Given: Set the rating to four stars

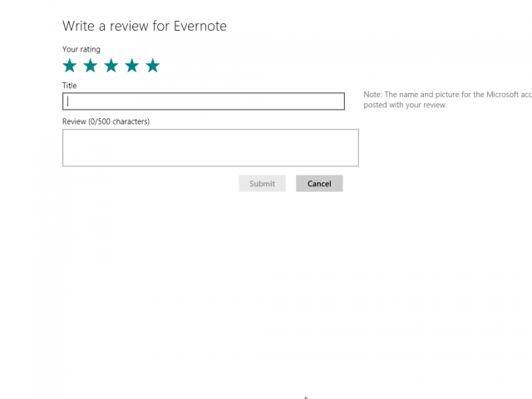Looking at the screenshot, I should click(131, 66).
